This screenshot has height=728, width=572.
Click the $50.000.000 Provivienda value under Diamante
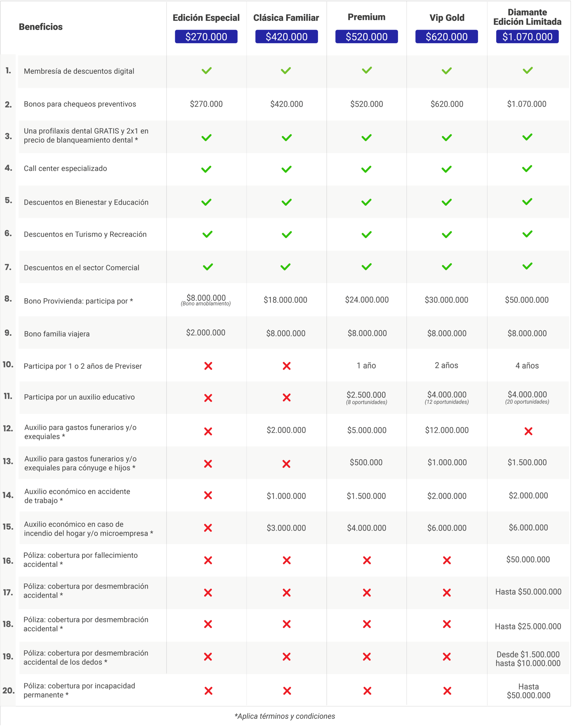[x=527, y=300]
